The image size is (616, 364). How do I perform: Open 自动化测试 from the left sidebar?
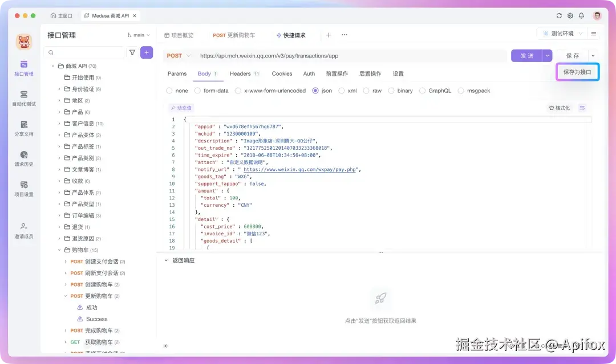click(23, 98)
